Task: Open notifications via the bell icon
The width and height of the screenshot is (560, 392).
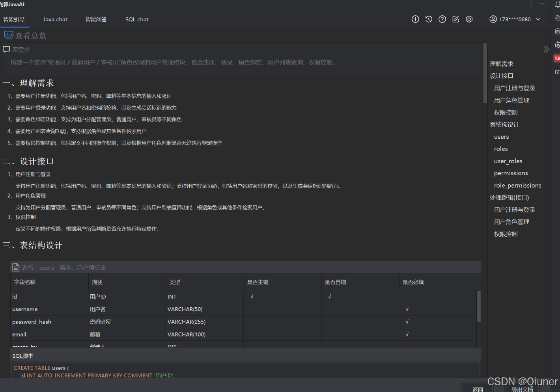Action: point(558,4)
